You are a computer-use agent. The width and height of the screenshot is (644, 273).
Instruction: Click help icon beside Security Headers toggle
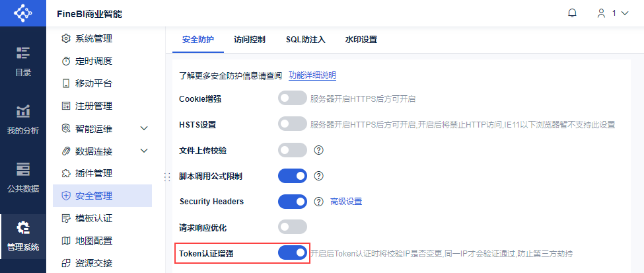tap(318, 201)
